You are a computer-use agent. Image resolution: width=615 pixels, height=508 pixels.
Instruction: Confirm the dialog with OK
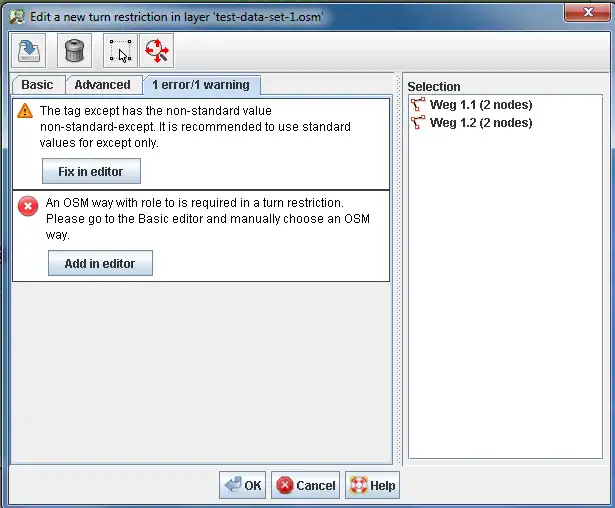[x=242, y=486]
